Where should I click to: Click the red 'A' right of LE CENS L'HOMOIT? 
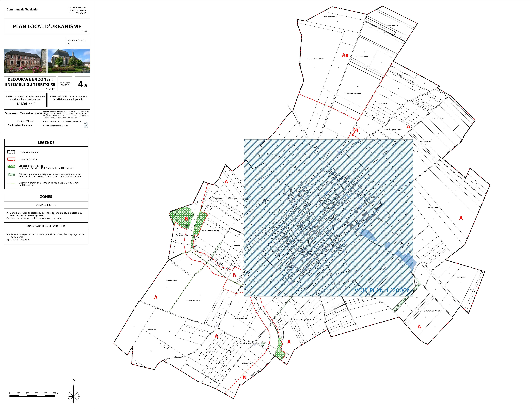tap(461, 218)
